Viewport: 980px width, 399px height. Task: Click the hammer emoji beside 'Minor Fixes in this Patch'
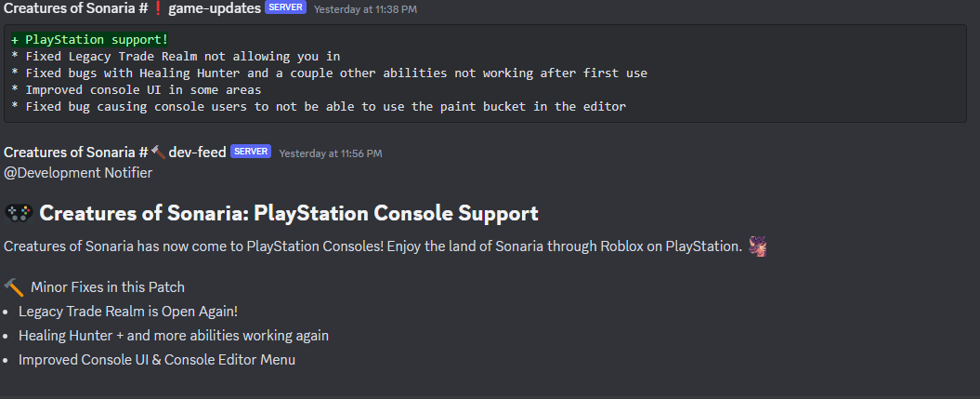[14, 286]
